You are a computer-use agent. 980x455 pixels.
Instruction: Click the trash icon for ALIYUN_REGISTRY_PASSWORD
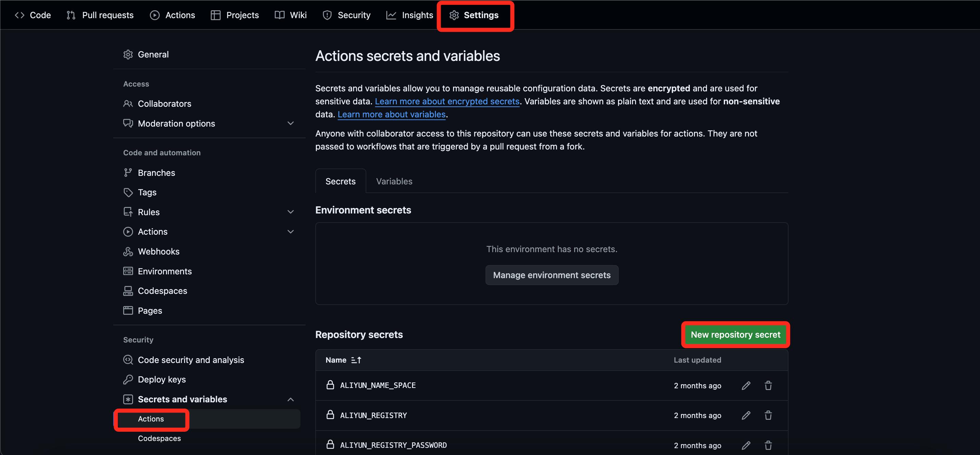[768, 445]
